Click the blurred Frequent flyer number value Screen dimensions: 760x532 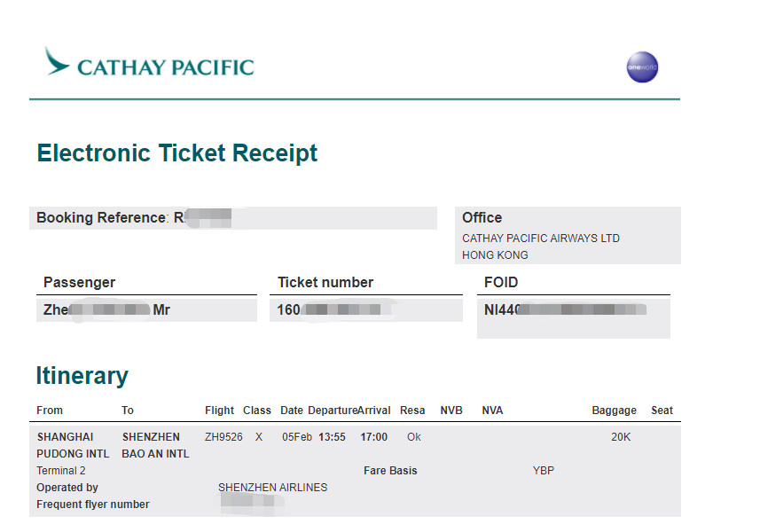(251, 504)
